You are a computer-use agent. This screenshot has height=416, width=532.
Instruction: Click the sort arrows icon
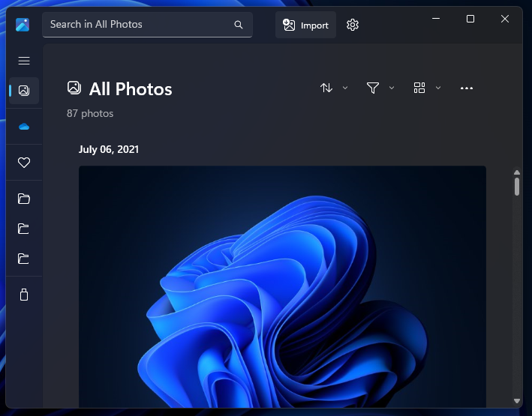coord(326,88)
